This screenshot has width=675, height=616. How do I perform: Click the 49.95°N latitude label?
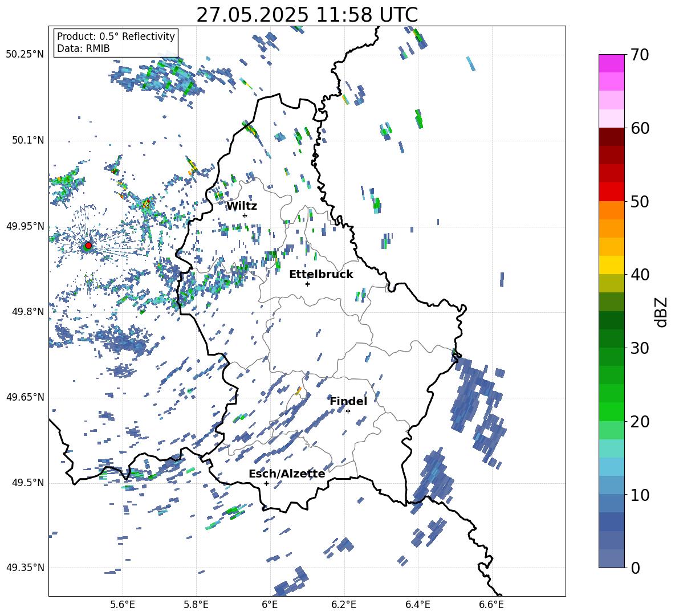click(25, 226)
